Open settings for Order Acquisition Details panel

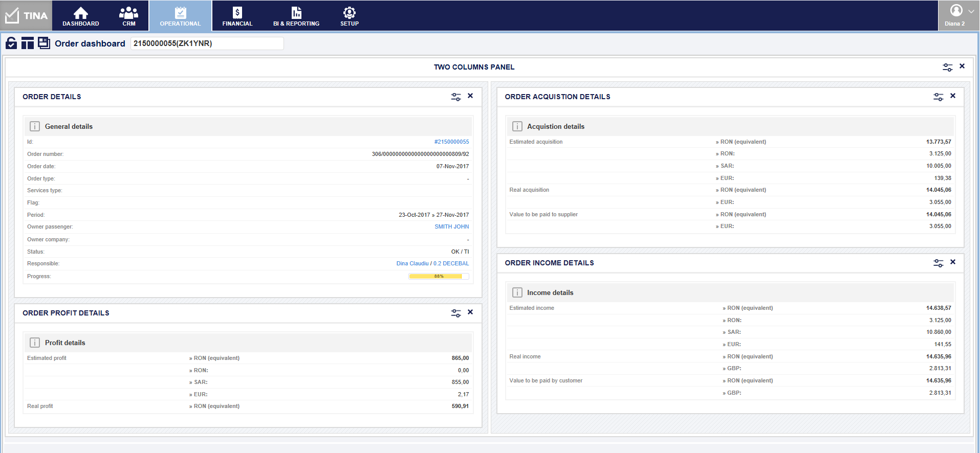pos(938,97)
